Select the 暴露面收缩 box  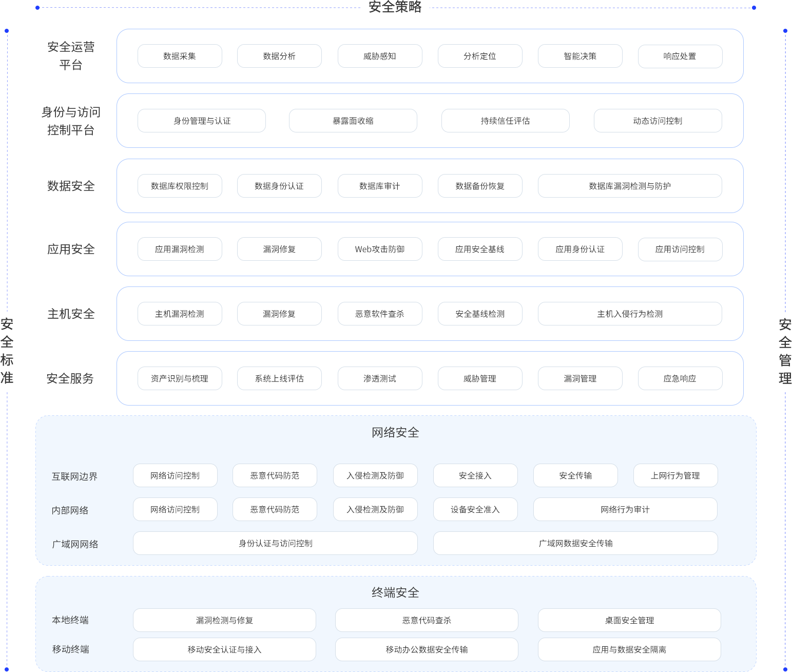pyautogui.click(x=353, y=121)
